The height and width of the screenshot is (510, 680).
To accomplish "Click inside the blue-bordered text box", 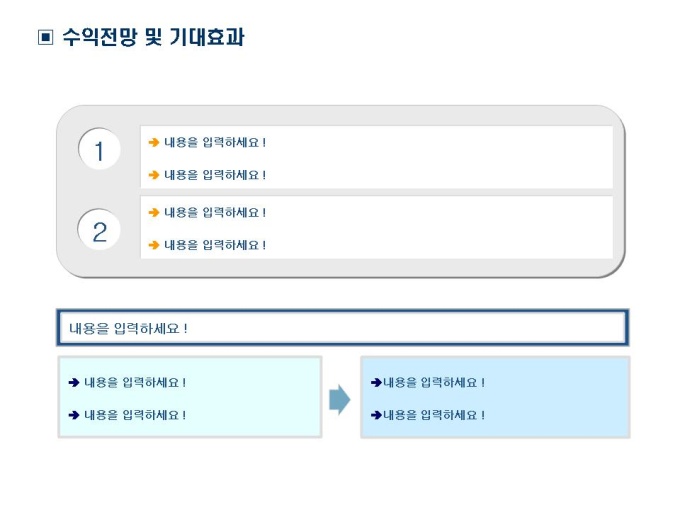I will point(342,328).
